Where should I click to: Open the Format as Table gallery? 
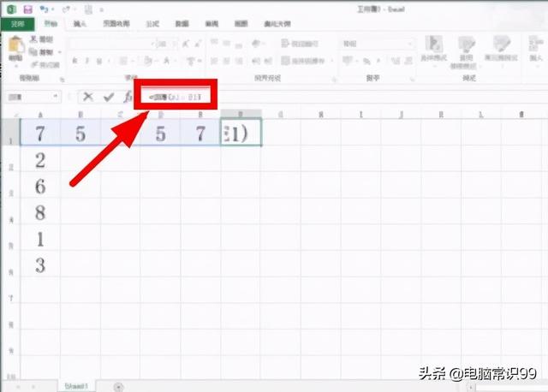466,51
